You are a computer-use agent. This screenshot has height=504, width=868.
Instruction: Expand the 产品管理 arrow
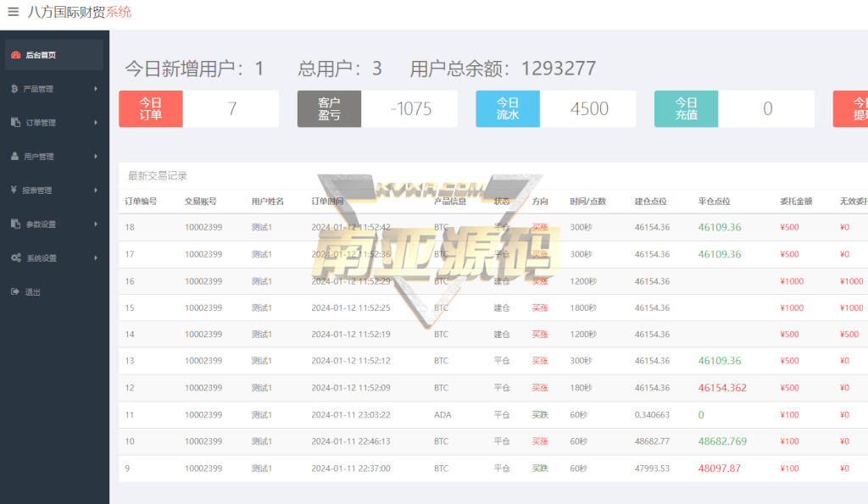tap(96, 89)
